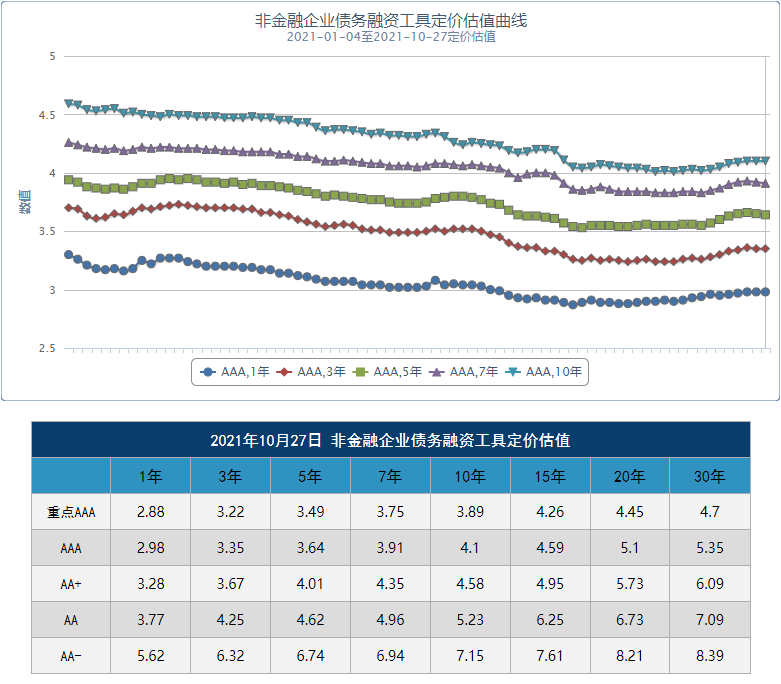Click the chart subtitle with the date range
The height and width of the screenshot is (684, 781).
pos(391,37)
